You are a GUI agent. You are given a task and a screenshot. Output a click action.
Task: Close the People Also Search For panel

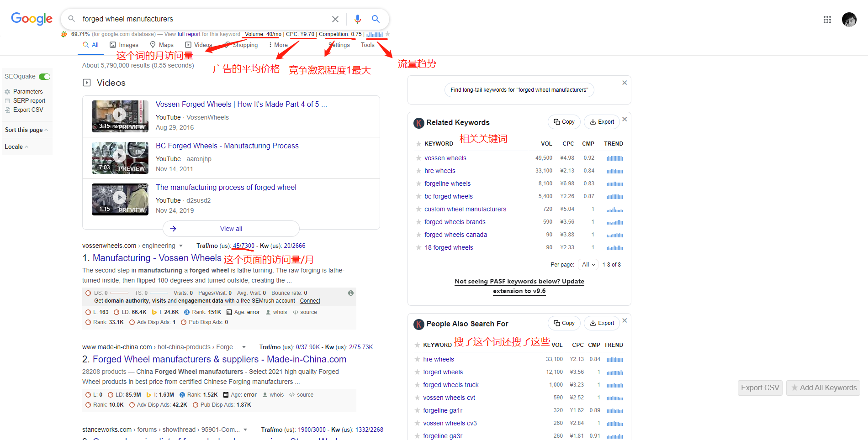tap(625, 320)
